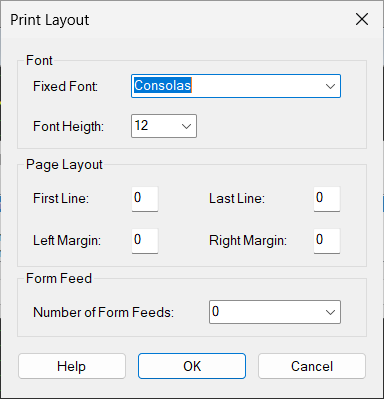
Task: Select the Consolas text in Fixed Font box
Action: coord(163,85)
